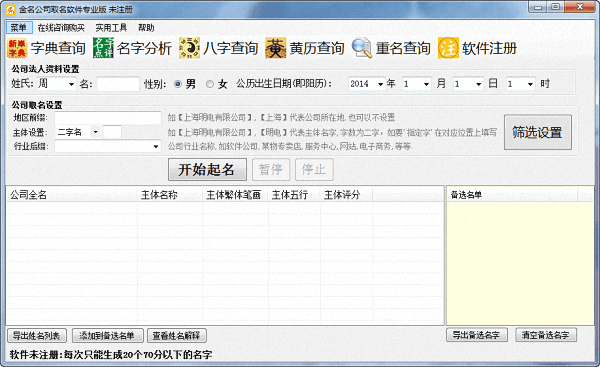
Task: Open the 菜单 menu
Action: point(18,28)
